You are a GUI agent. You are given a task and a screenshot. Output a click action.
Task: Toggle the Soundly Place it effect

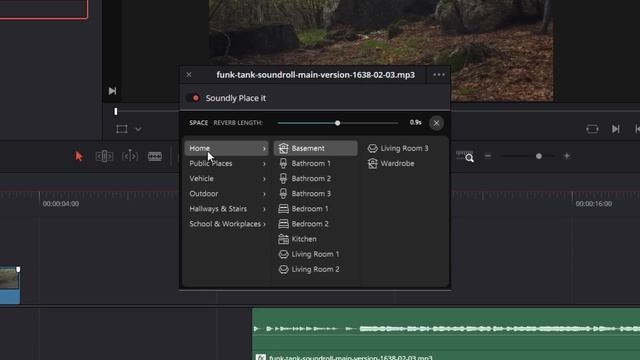point(193,98)
